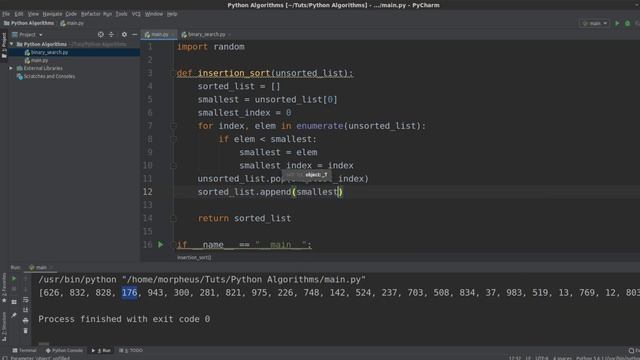This screenshot has width=640, height=360.
Task: Clear Run console with trash icon
Action: click(25, 331)
